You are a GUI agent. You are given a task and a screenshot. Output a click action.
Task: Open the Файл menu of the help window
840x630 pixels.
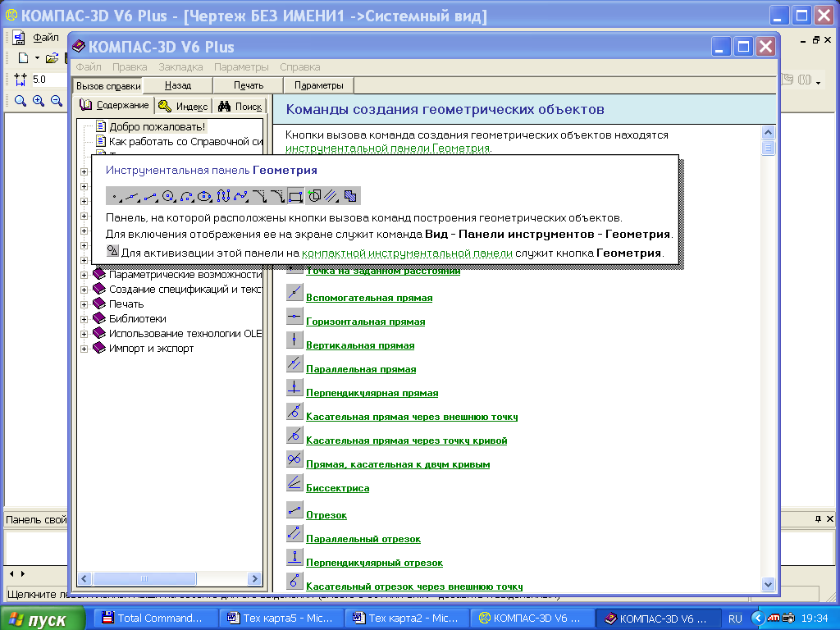point(89,67)
